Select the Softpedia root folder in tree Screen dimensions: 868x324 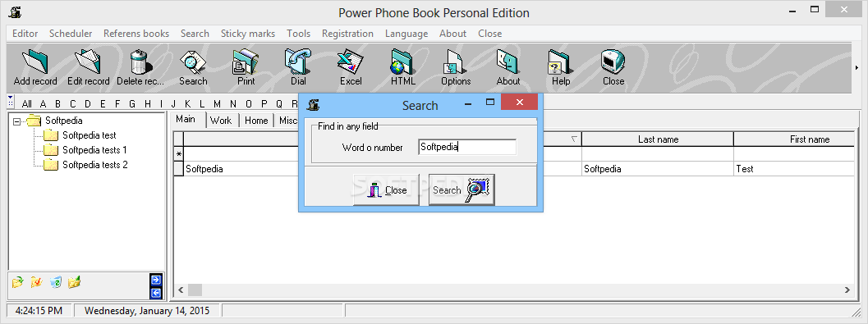point(64,121)
